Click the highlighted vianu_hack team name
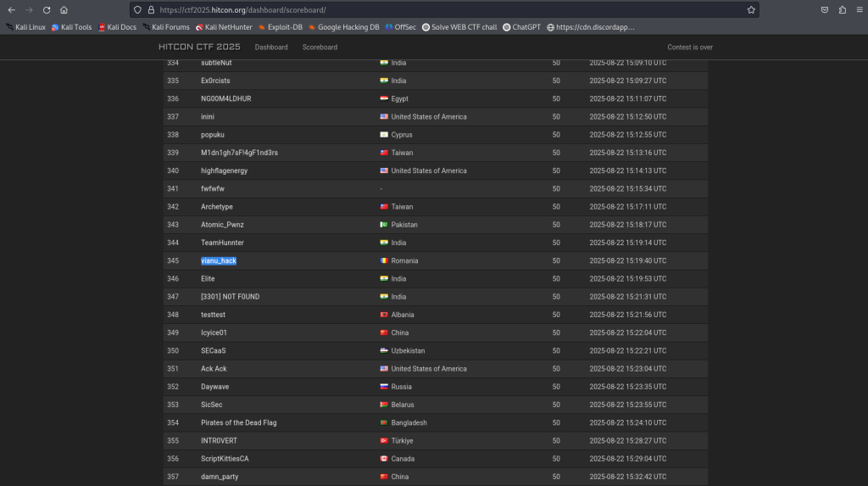This screenshot has width=868, height=486. [219, 261]
